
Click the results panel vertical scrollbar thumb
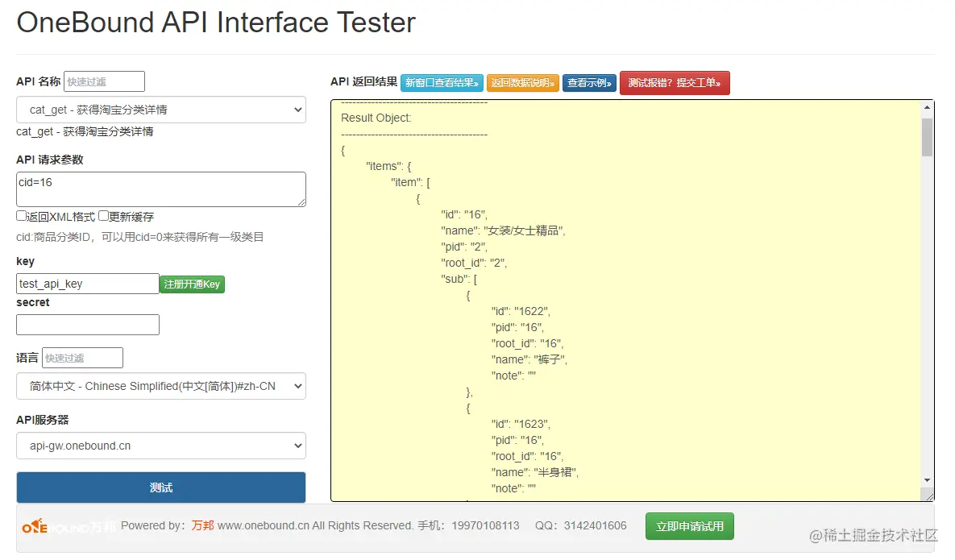[x=928, y=136]
